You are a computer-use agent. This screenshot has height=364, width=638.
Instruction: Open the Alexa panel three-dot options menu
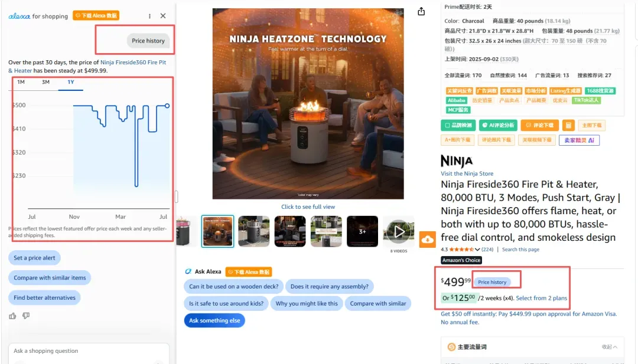coord(149,16)
